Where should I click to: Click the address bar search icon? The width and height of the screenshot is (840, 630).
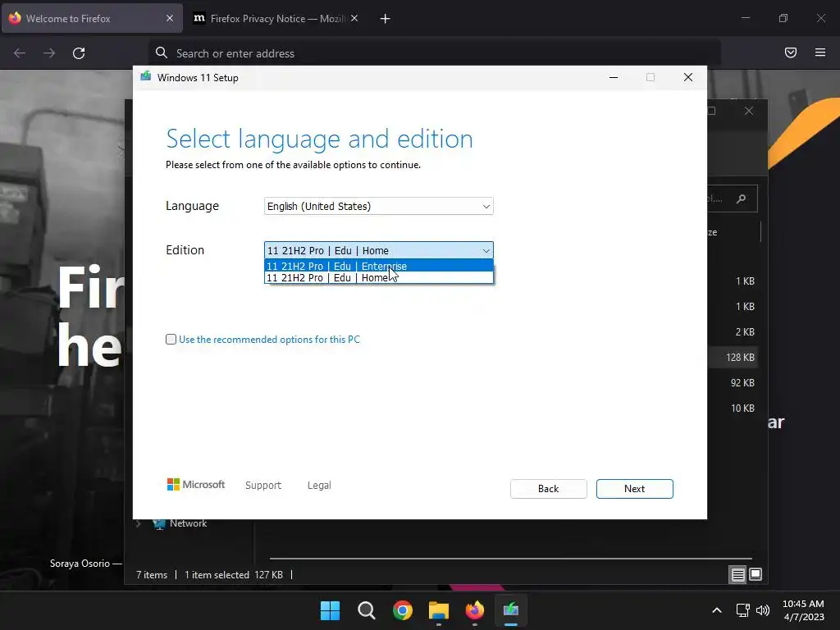click(162, 52)
